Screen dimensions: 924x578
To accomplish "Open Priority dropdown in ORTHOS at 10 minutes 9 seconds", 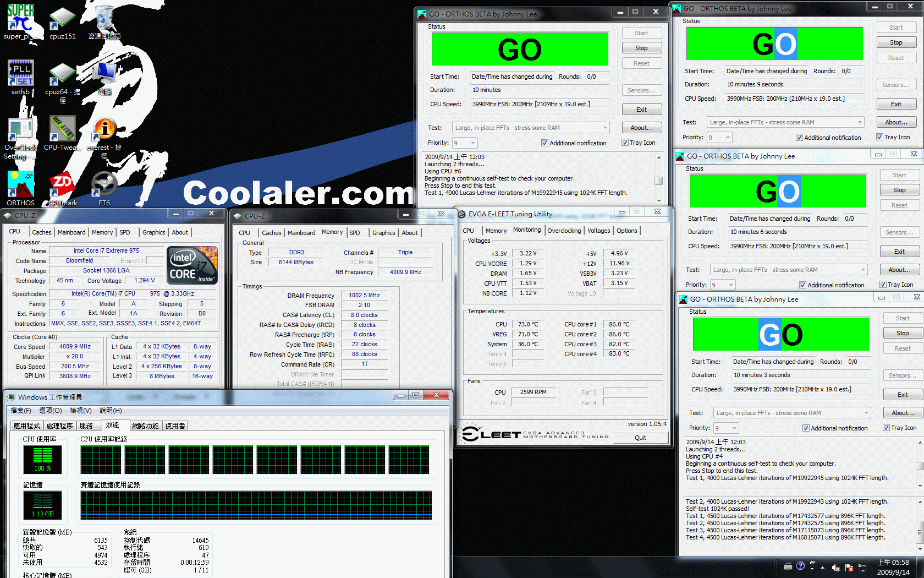I will click(x=719, y=138).
